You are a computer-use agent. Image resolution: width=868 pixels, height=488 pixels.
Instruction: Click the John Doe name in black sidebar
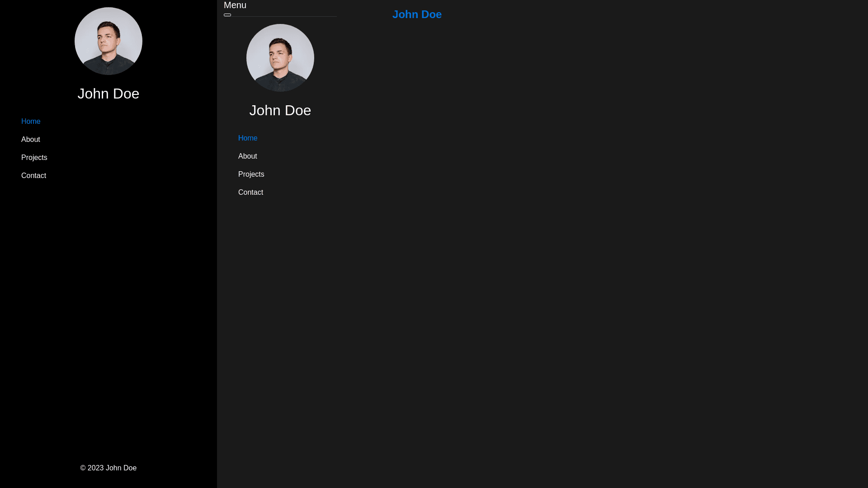point(108,94)
